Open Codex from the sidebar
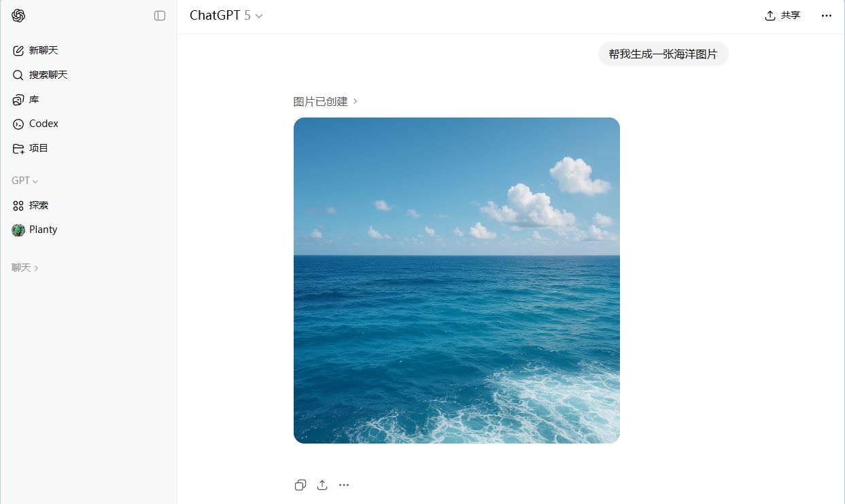This screenshot has width=845, height=504. coord(88,124)
